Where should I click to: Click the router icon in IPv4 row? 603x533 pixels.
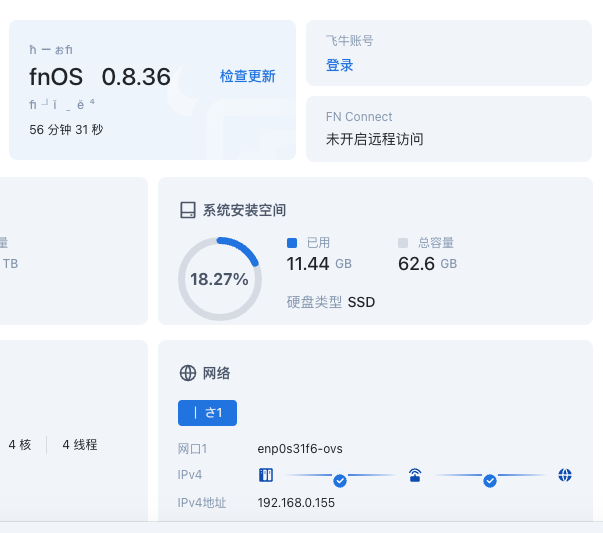pyautogui.click(x=415, y=475)
